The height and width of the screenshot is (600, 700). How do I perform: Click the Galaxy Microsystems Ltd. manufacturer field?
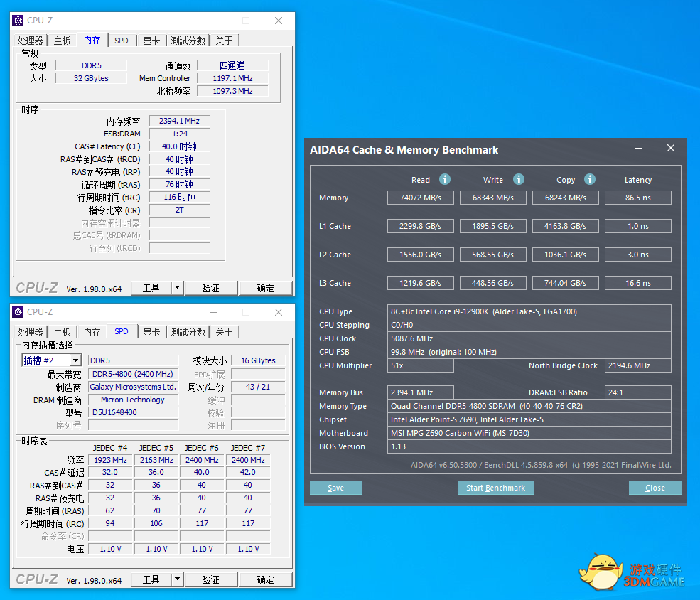[133, 387]
